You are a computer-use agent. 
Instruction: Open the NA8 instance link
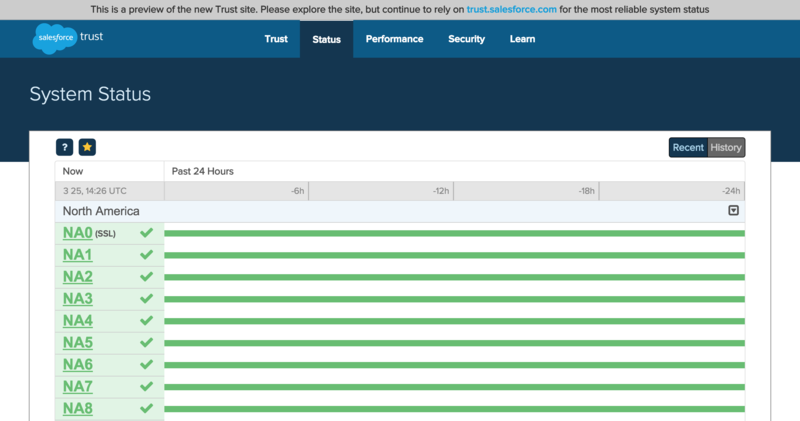(78, 408)
